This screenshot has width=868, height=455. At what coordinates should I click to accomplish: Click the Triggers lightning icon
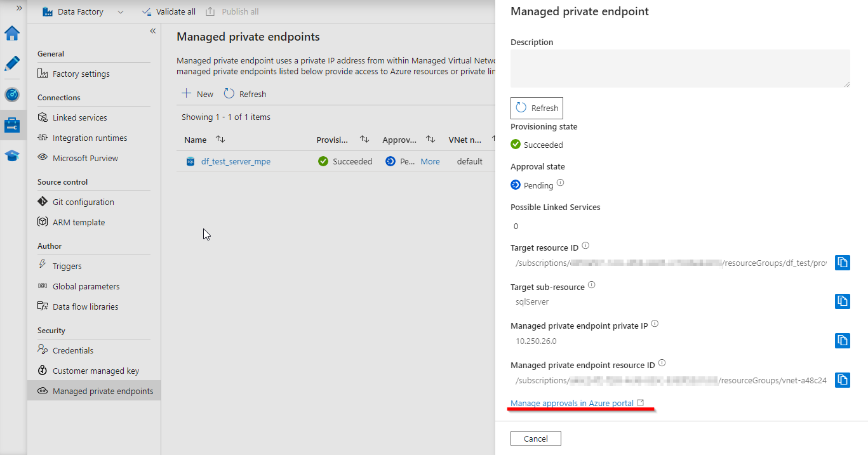point(43,265)
